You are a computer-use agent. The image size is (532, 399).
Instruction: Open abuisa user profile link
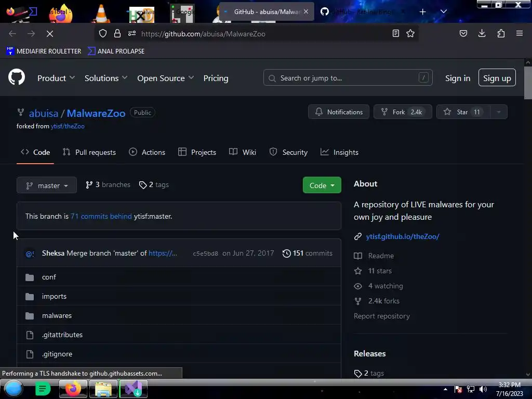pos(44,113)
